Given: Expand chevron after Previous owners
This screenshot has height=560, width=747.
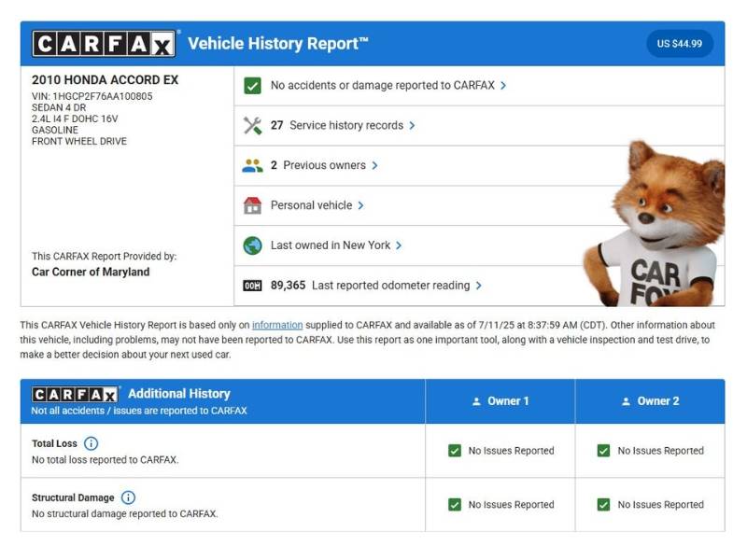Looking at the screenshot, I should tap(374, 166).
